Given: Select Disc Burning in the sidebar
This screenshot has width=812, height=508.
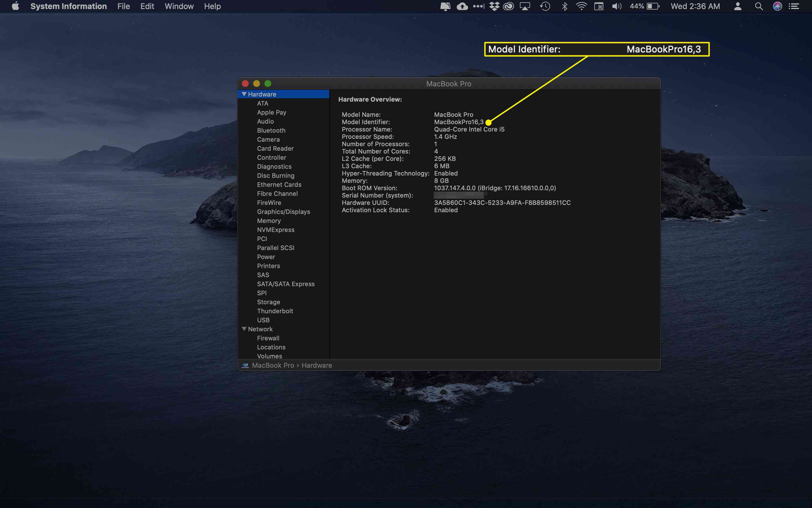Looking at the screenshot, I should point(275,175).
